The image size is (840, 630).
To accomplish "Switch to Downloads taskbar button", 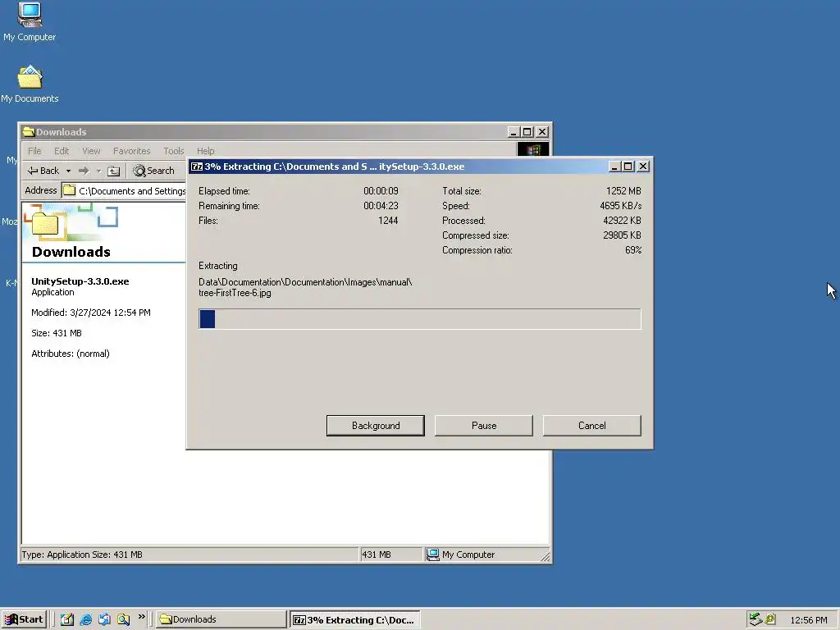I will (221, 619).
